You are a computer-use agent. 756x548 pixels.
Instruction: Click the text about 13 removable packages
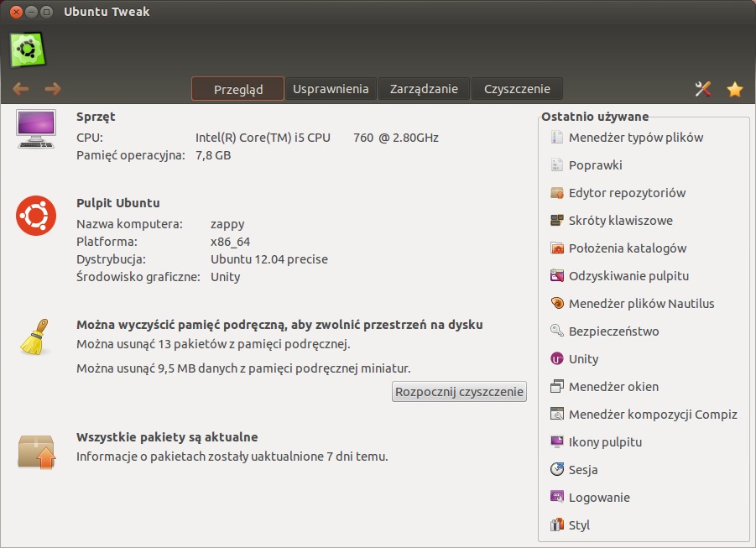(213, 344)
